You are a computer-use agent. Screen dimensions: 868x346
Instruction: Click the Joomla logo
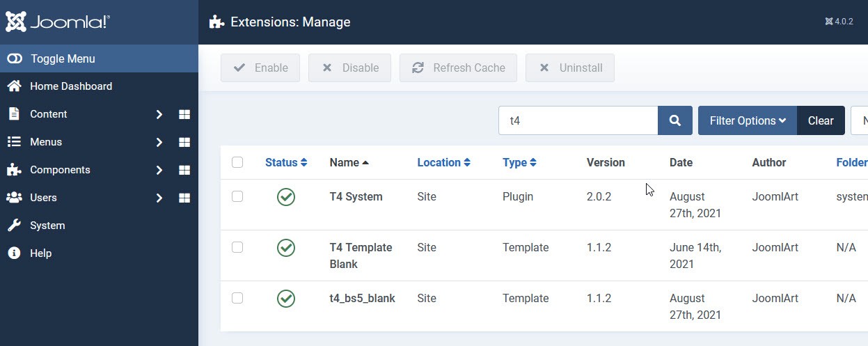pyautogui.click(x=58, y=22)
